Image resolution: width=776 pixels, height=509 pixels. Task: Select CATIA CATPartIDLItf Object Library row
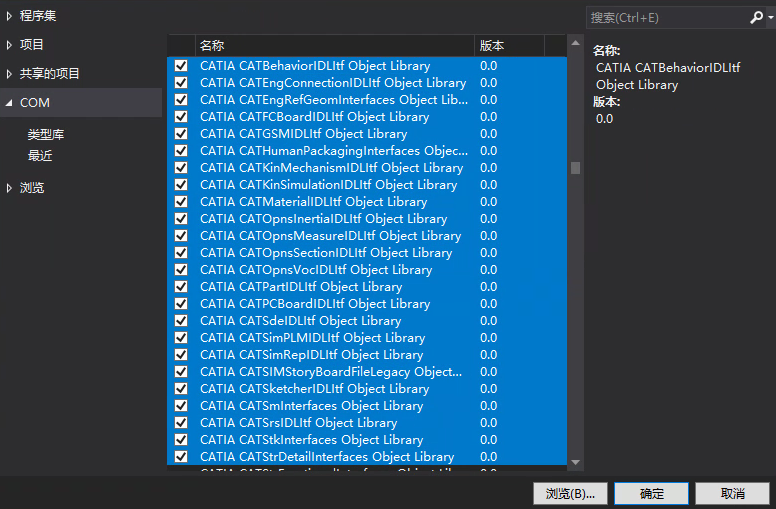[367, 287]
